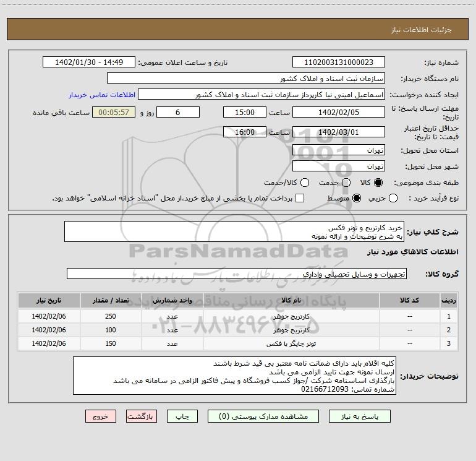The width and height of the screenshot is (476, 461).
Task: Click the general description text box خرید کارتریج
Action: coord(234,232)
